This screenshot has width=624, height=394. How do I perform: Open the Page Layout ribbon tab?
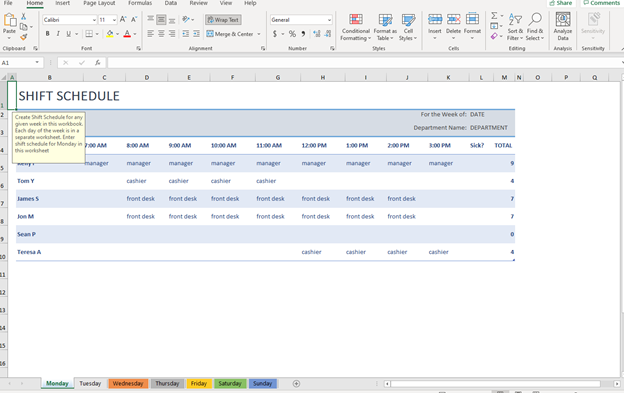[x=99, y=3]
